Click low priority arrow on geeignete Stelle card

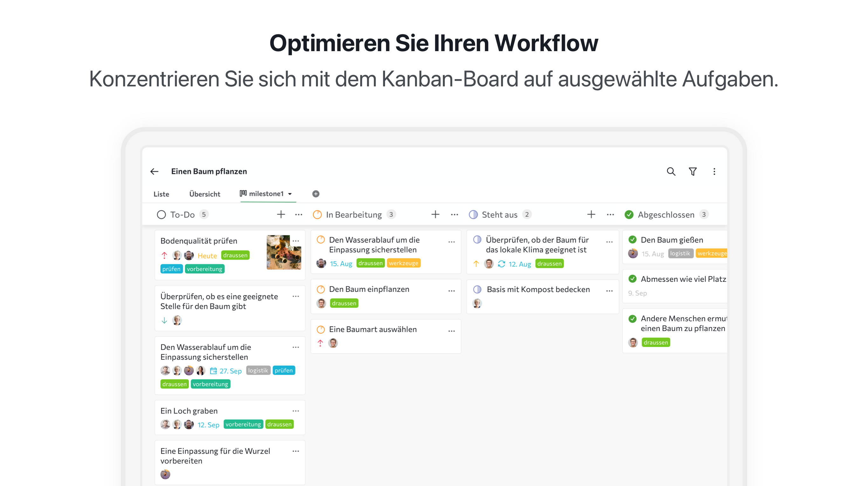click(164, 321)
